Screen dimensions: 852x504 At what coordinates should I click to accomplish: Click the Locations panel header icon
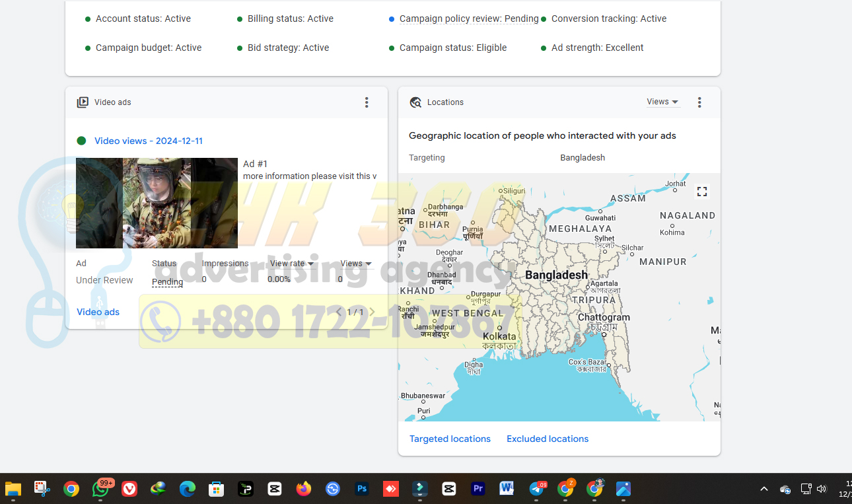(415, 102)
